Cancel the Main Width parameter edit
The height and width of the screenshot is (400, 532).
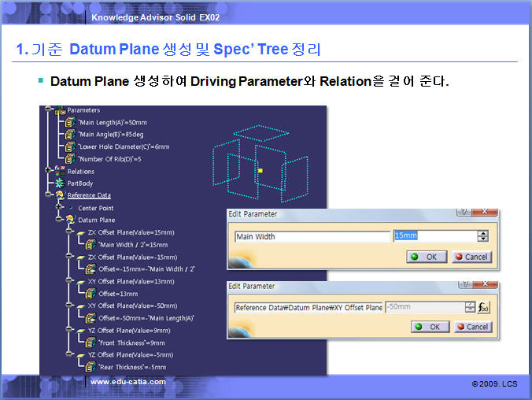tap(471, 257)
